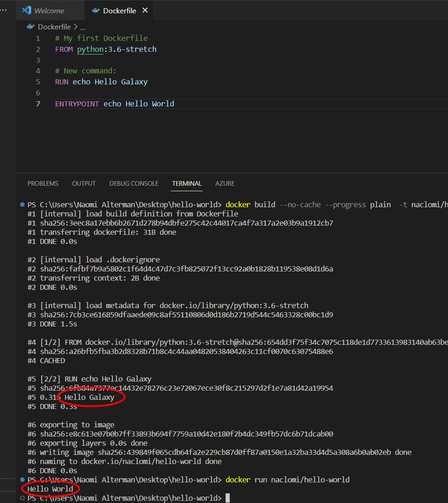Image resolution: width=448 pixels, height=503 pixels.
Task: Switch to the Welcome tab
Action: pos(50,10)
